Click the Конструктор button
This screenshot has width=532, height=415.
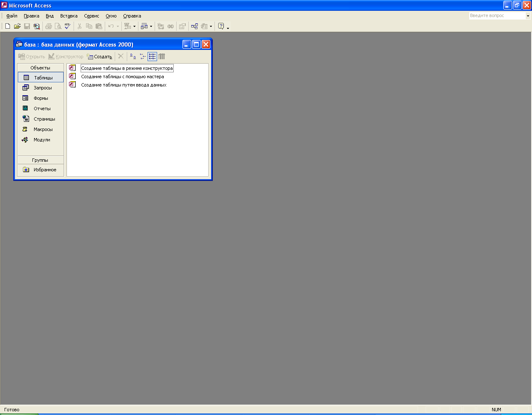[x=66, y=57]
